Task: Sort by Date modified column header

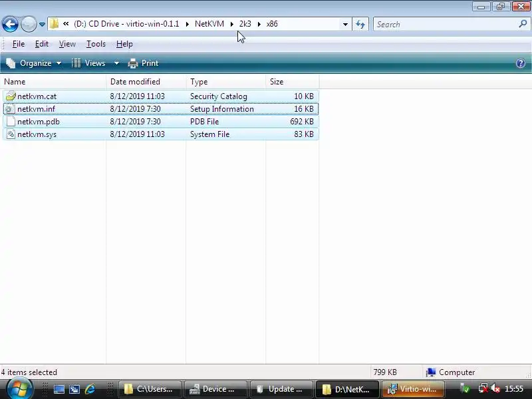Action: tap(146, 82)
